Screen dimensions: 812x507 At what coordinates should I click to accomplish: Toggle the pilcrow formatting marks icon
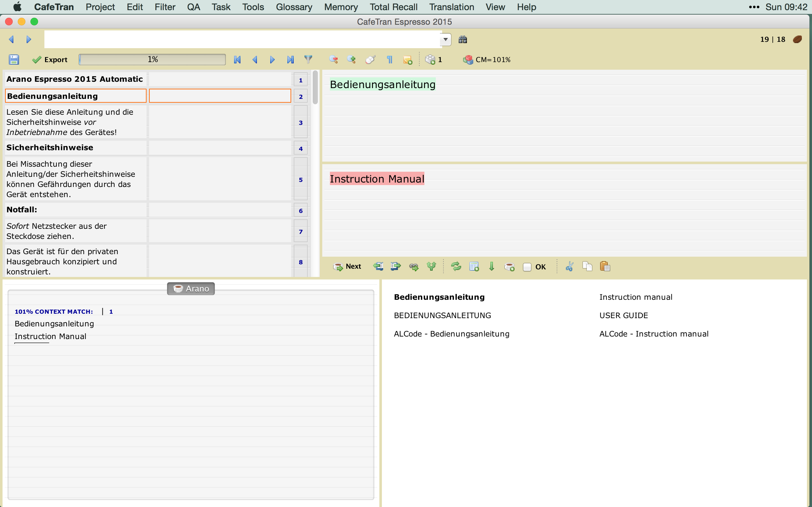pos(390,60)
